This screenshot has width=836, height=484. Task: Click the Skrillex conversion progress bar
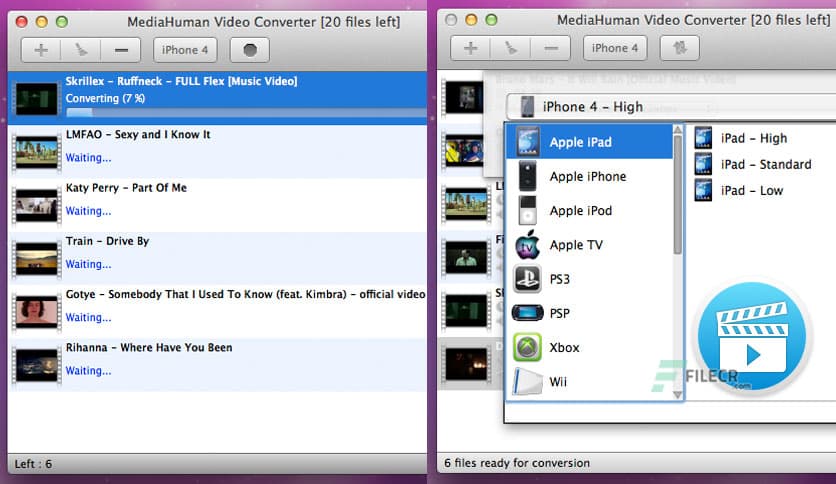tap(246, 112)
